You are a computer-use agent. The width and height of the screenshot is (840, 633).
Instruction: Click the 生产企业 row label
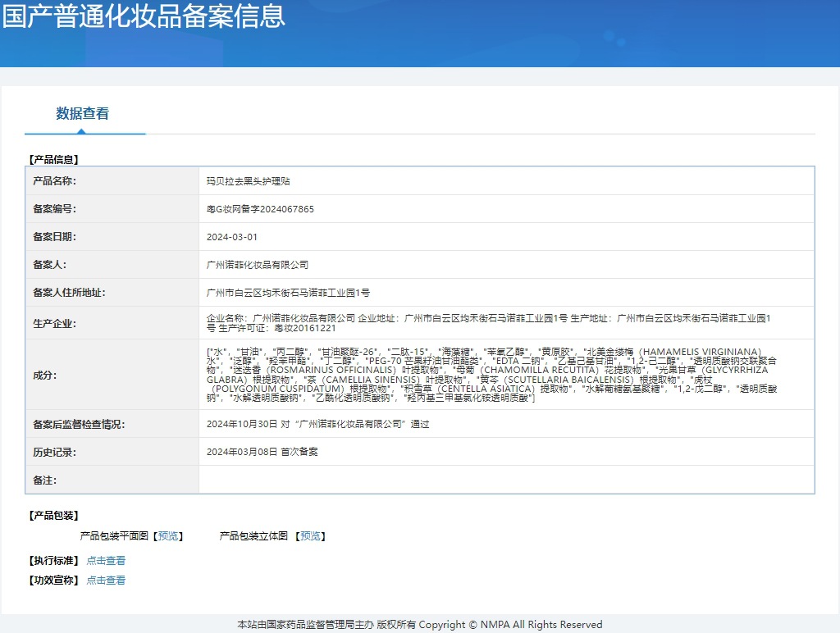pos(55,323)
